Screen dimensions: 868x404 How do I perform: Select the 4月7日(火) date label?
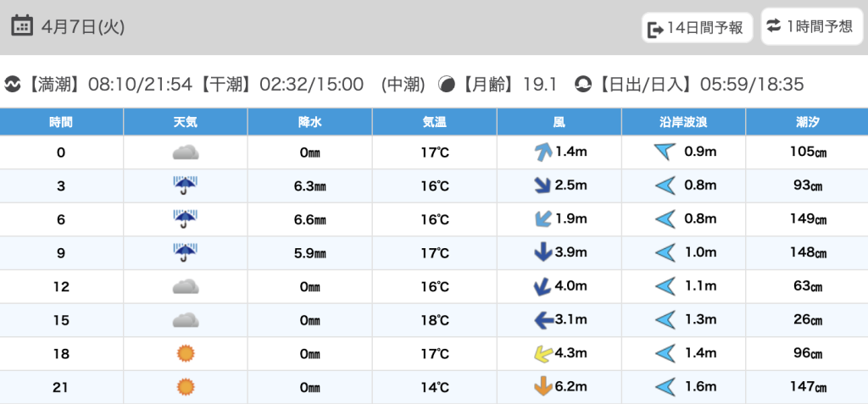(83, 27)
